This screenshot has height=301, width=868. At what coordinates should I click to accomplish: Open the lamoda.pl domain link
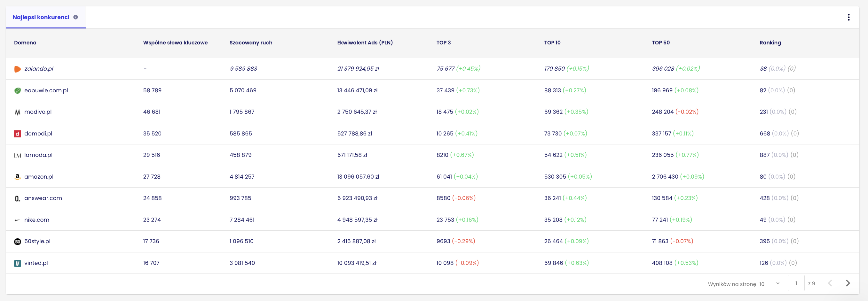tap(38, 155)
